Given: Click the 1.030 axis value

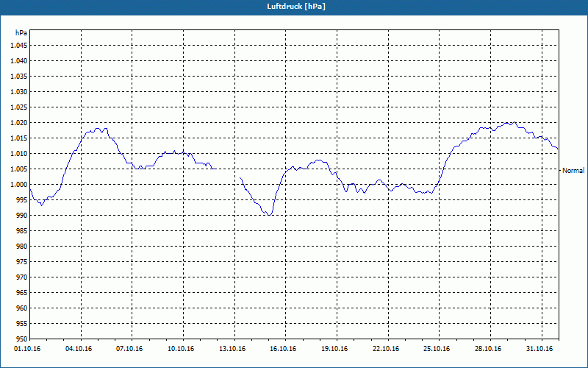Looking at the screenshot, I should [x=19, y=91].
